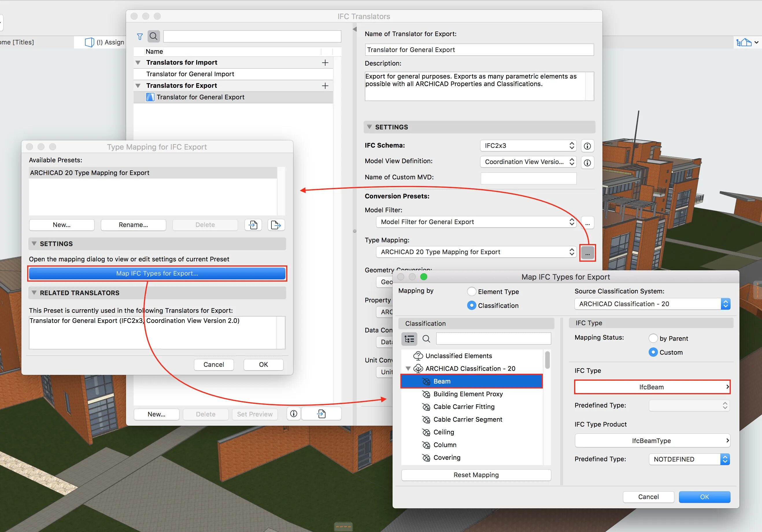Select the Column classification item

(445, 445)
